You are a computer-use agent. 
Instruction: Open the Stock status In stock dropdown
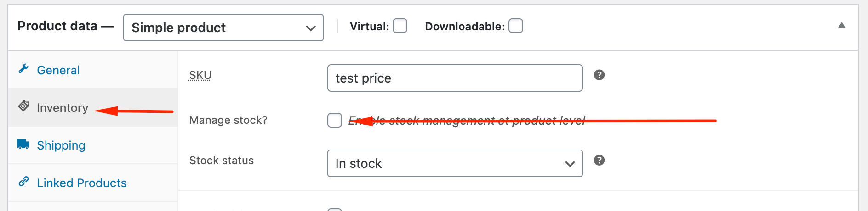pyautogui.click(x=455, y=163)
